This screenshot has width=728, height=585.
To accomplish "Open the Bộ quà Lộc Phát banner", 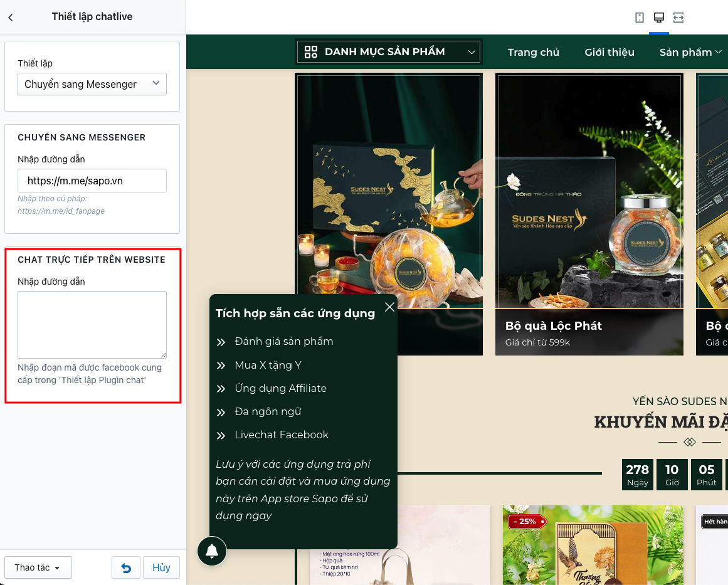I will point(589,214).
